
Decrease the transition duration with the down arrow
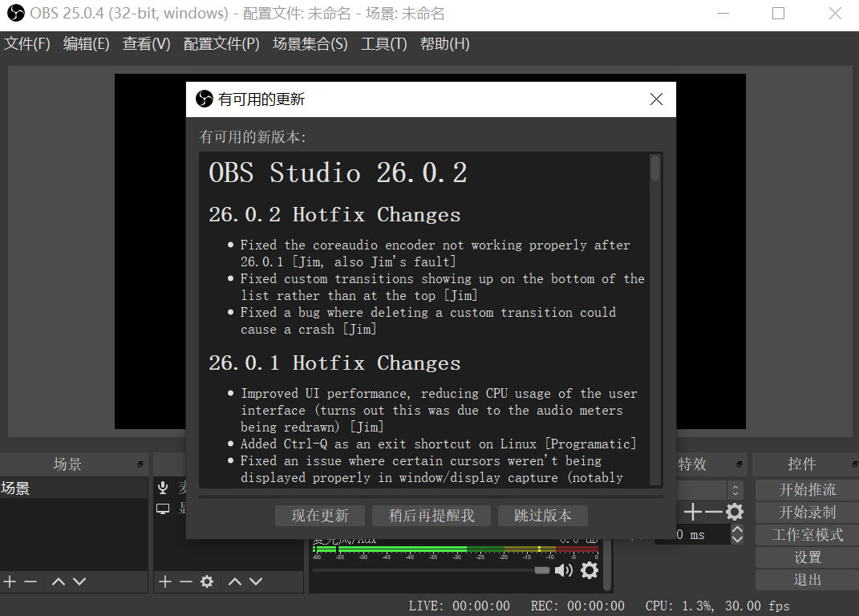click(x=737, y=539)
